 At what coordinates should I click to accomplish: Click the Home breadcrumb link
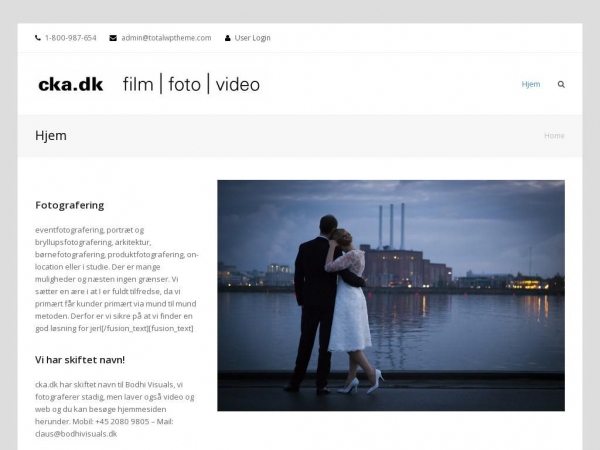click(554, 135)
